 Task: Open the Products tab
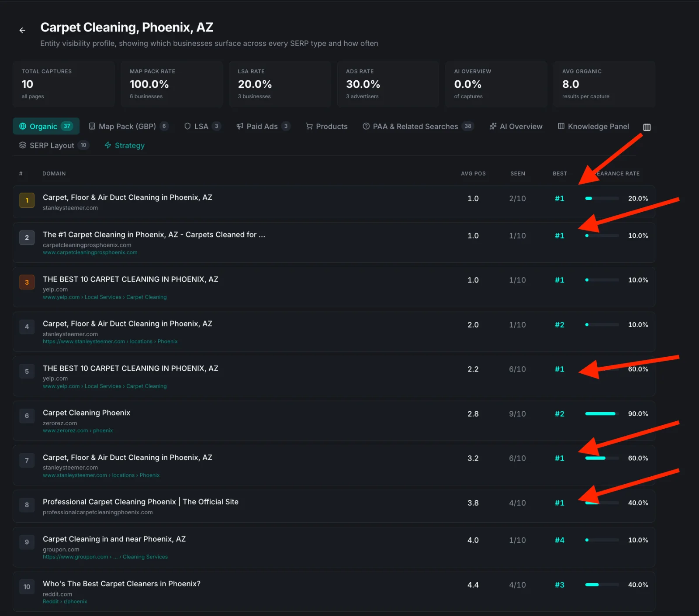(327, 126)
